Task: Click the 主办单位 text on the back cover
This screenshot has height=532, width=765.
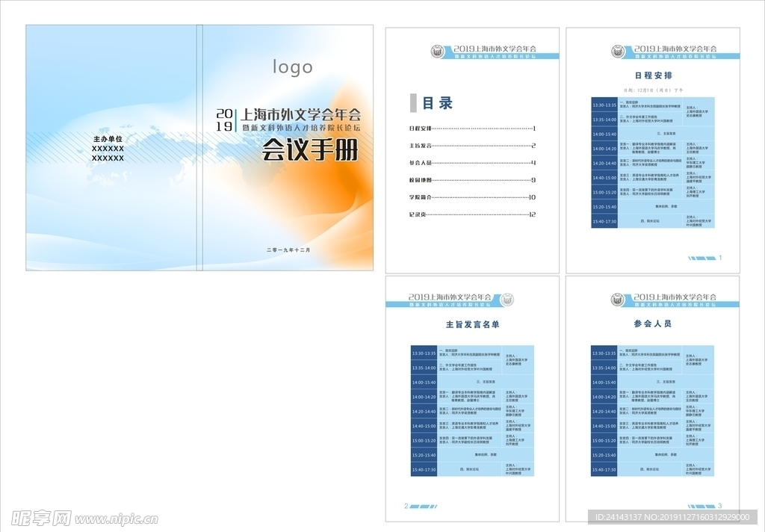Action: [x=108, y=140]
